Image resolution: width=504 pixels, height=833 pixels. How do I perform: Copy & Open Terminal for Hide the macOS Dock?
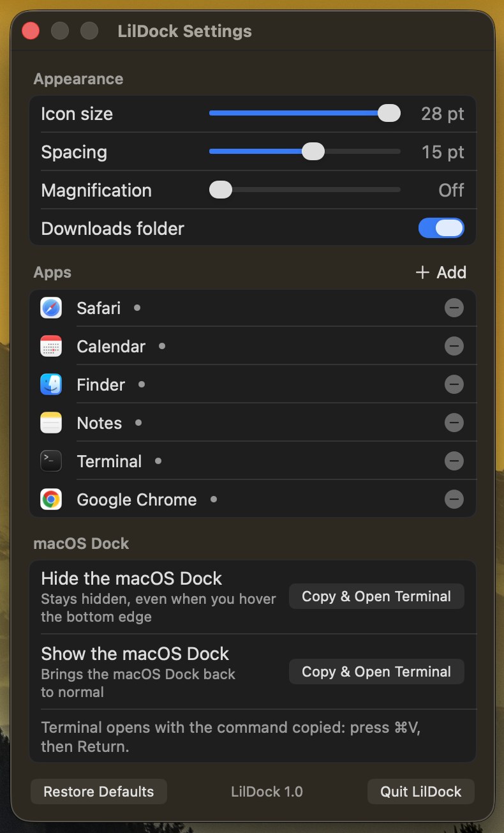tap(376, 596)
